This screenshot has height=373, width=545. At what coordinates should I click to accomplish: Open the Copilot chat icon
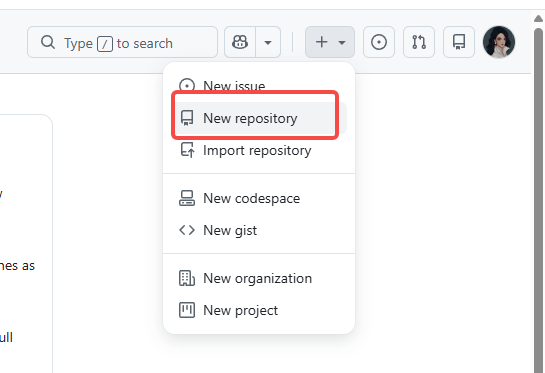240,42
